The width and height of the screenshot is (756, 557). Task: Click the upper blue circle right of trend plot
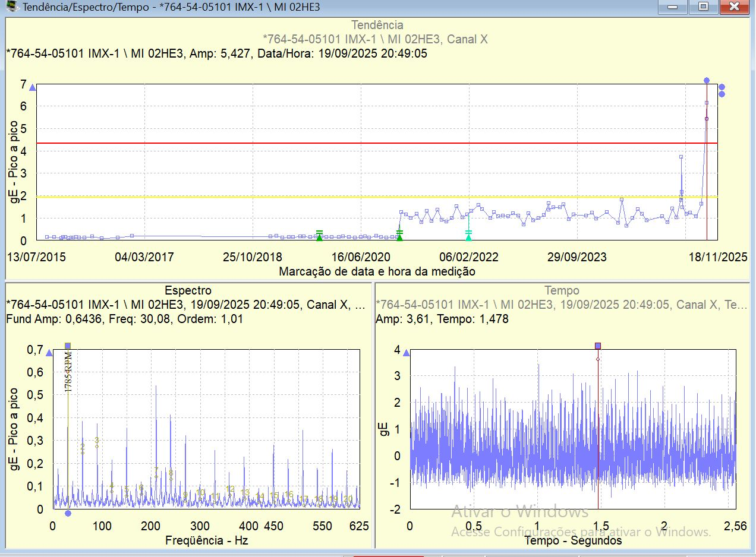pyautogui.click(x=722, y=87)
